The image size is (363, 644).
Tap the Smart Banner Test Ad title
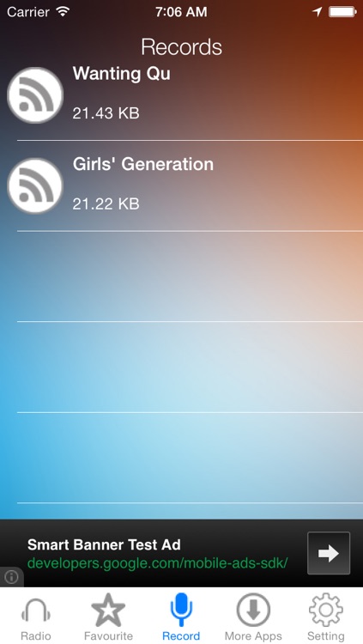point(104,544)
